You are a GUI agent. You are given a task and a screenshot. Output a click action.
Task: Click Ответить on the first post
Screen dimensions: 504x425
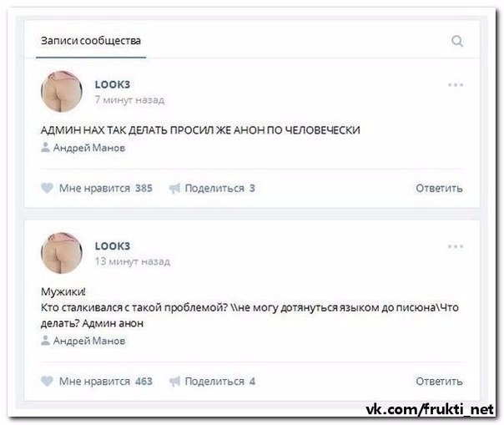tap(439, 188)
